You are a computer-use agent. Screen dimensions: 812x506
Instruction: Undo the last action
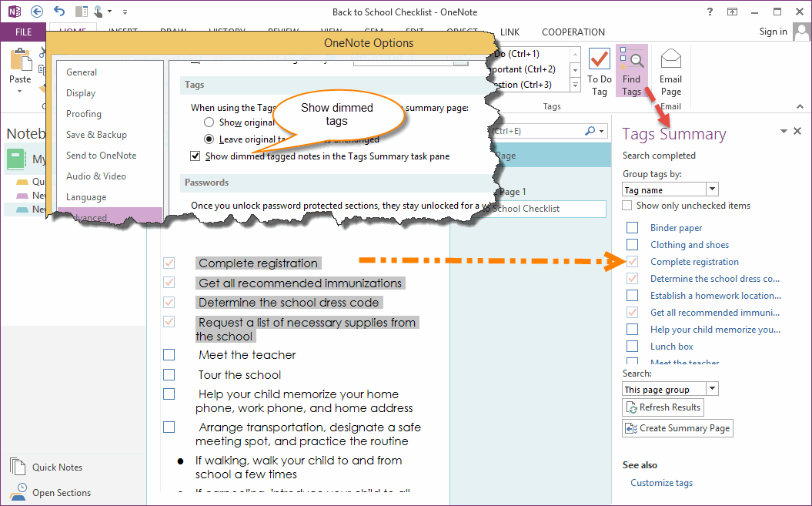pos(59,12)
